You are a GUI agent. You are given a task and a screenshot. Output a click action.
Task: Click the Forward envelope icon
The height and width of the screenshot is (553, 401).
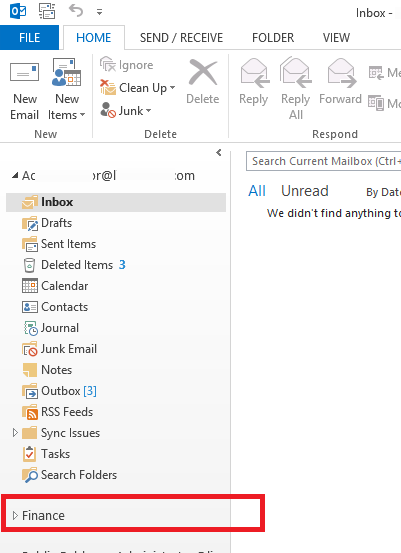click(x=341, y=73)
